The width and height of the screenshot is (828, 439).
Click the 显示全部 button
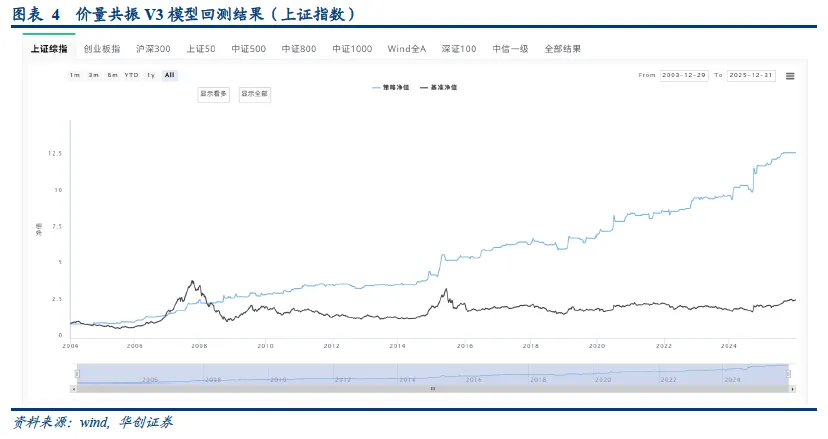pyautogui.click(x=255, y=94)
